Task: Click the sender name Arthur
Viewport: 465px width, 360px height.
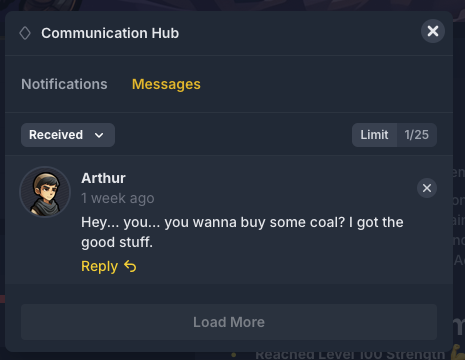Action: click(x=103, y=178)
